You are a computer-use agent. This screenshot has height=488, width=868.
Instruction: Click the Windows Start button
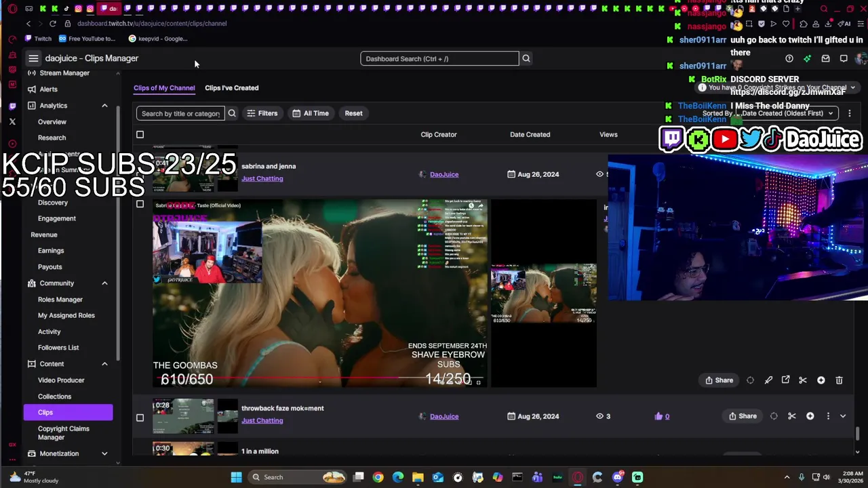point(236,477)
